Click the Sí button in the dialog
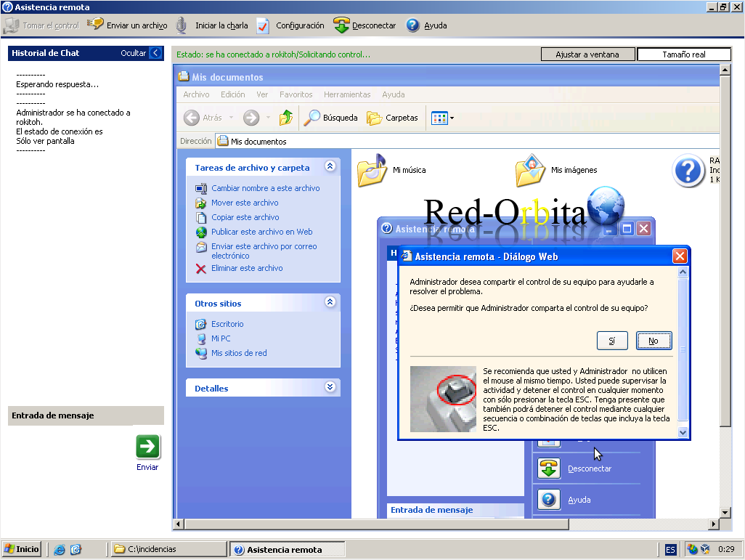The image size is (745, 560). tap(612, 341)
